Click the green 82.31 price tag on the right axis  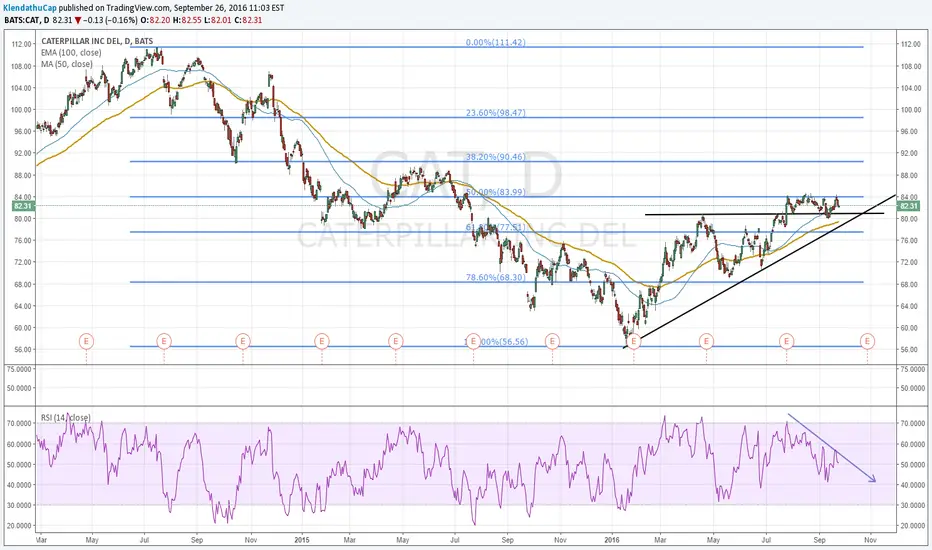(x=908, y=206)
